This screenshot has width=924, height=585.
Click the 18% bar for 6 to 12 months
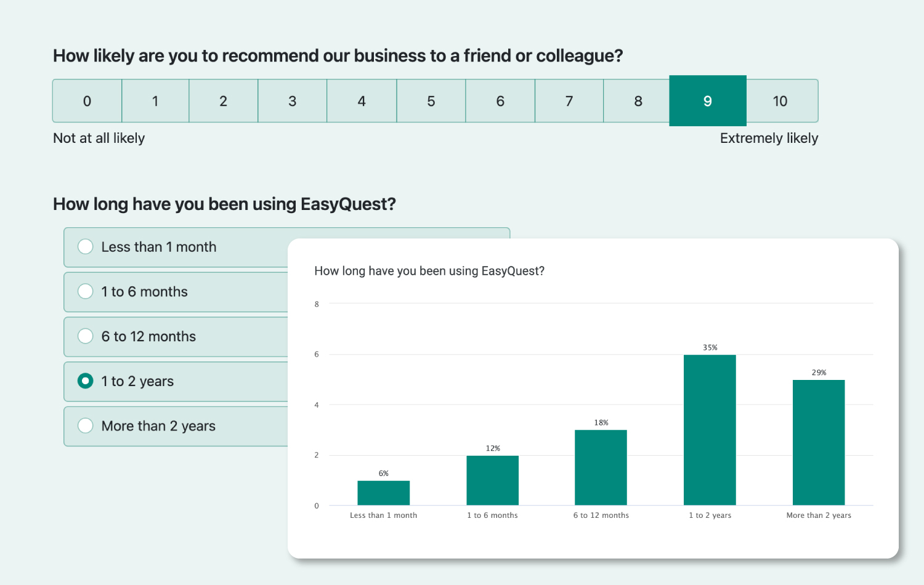tap(601, 467)
